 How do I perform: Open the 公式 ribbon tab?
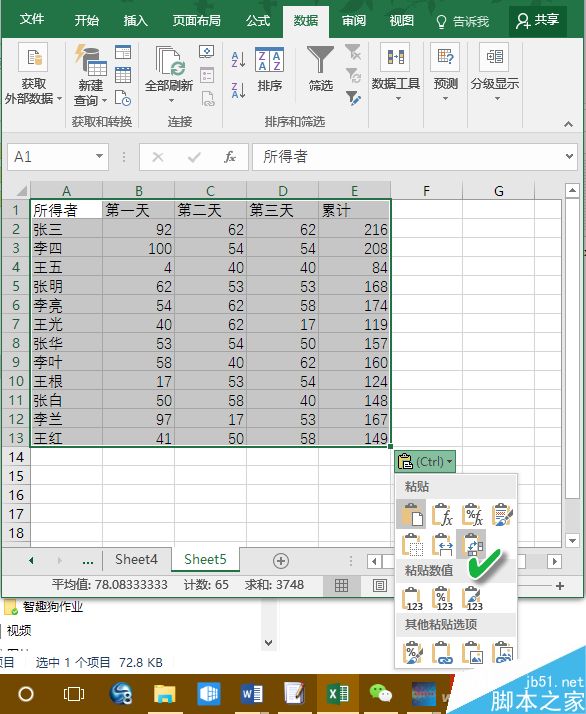point(258,20)
